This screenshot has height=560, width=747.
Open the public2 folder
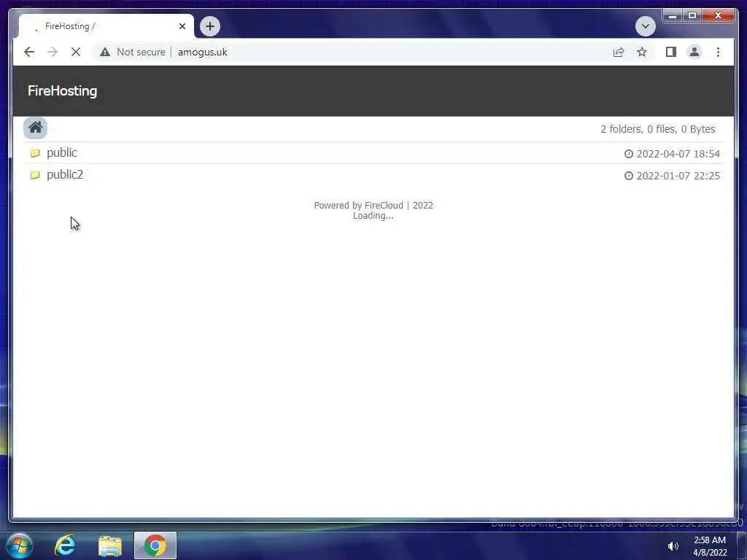[x=65, y=175]
